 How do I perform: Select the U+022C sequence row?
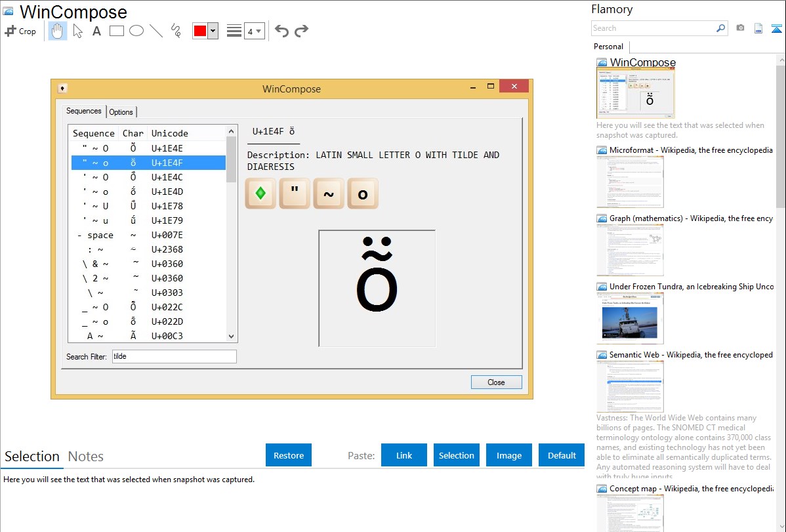click(x=148, y=308)
